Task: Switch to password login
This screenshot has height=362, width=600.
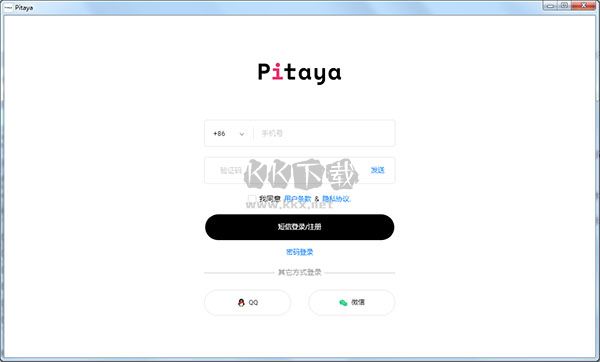Action: pyautogui.click(x=300, y=252)
